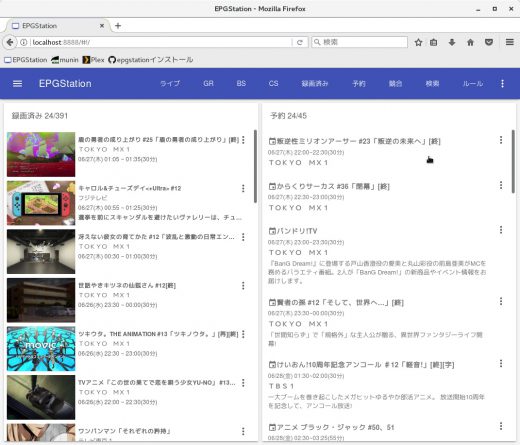Open Firefox downloads arrow icon
This screenshot has width=520, height=445.
coord(452,42)
